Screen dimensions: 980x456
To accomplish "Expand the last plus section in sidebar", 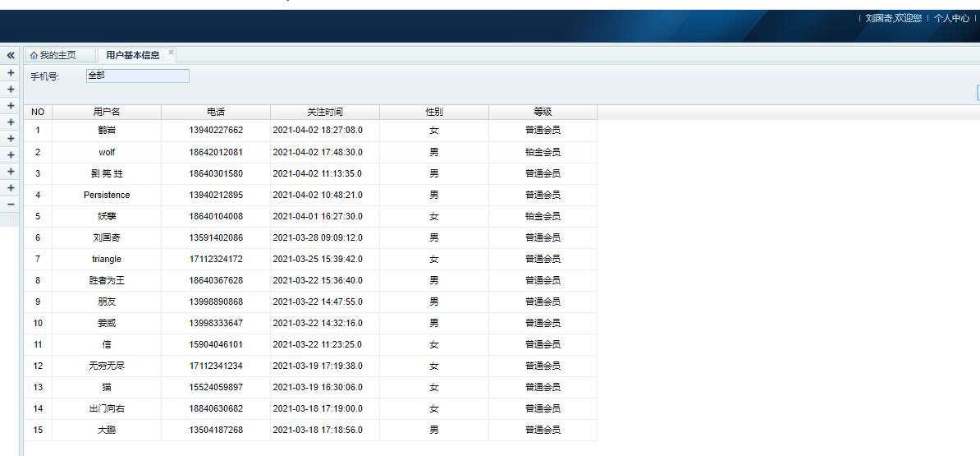I will coord(11,188).
